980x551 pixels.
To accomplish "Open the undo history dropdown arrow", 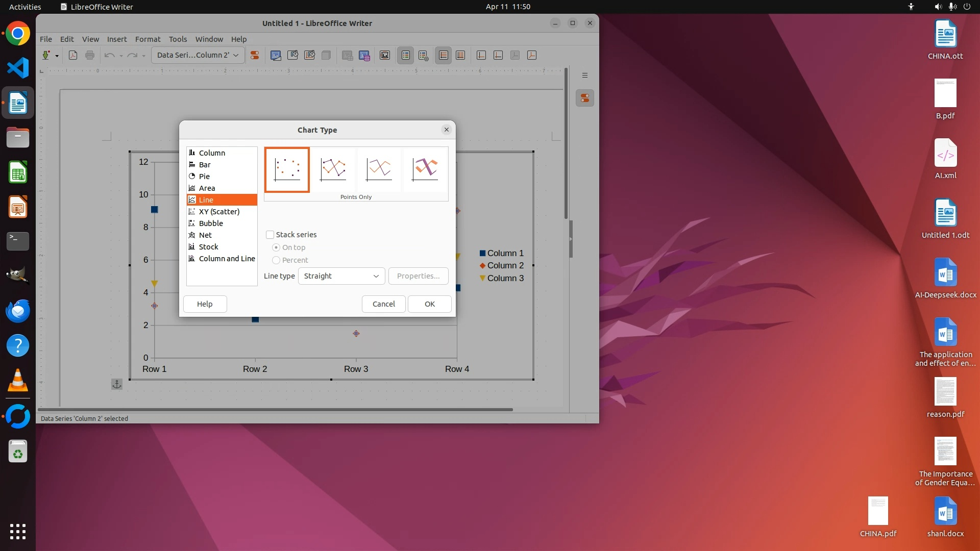I will pos(121,56).
